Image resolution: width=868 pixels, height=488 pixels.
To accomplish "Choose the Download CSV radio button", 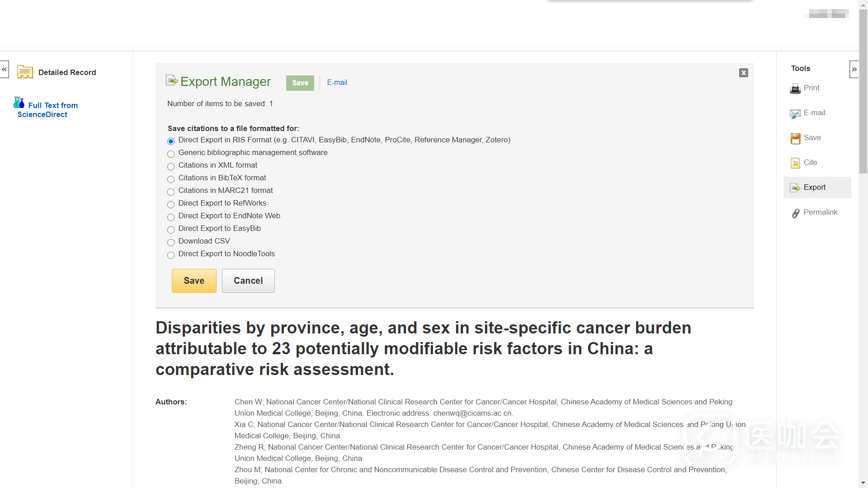I will coord(171,243).
